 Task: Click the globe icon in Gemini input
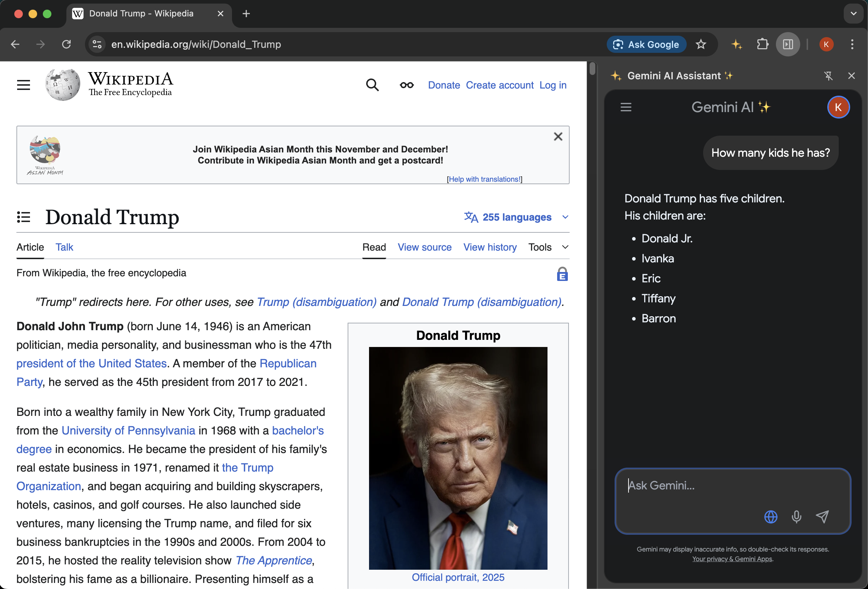point(771,517)
